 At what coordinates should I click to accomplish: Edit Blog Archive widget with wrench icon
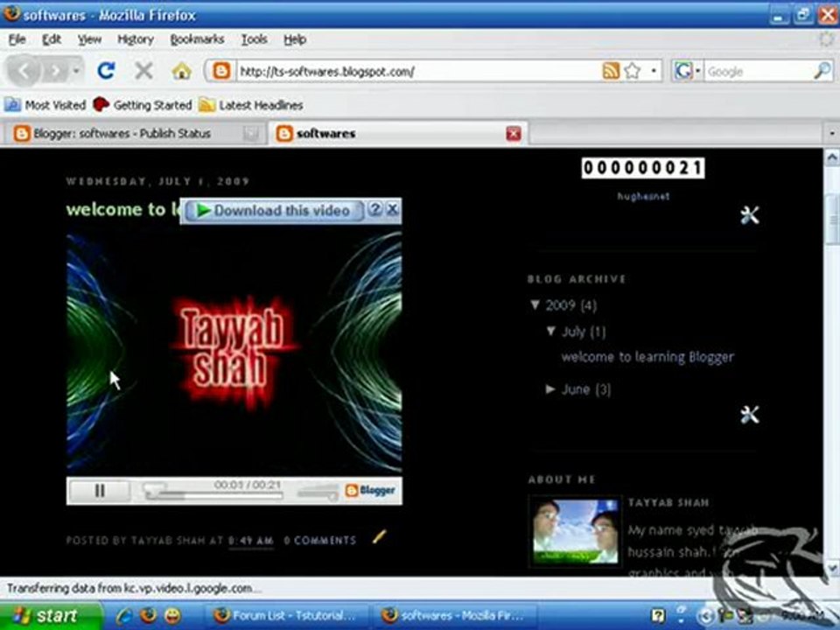point(749,415)
